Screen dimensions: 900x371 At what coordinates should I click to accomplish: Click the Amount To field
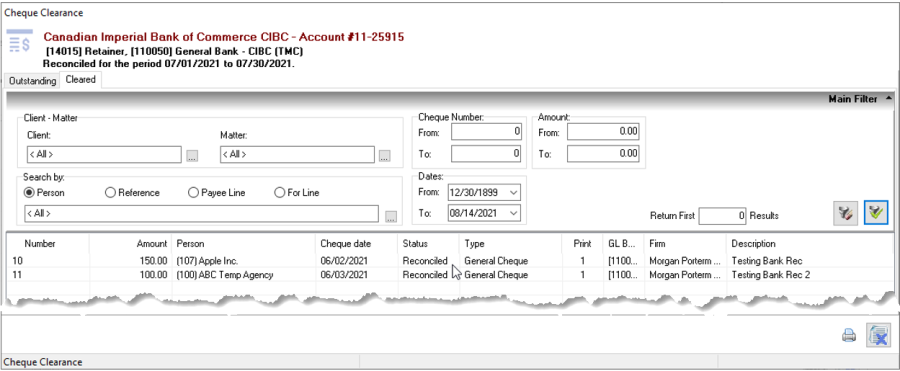[x=603, y=153]
